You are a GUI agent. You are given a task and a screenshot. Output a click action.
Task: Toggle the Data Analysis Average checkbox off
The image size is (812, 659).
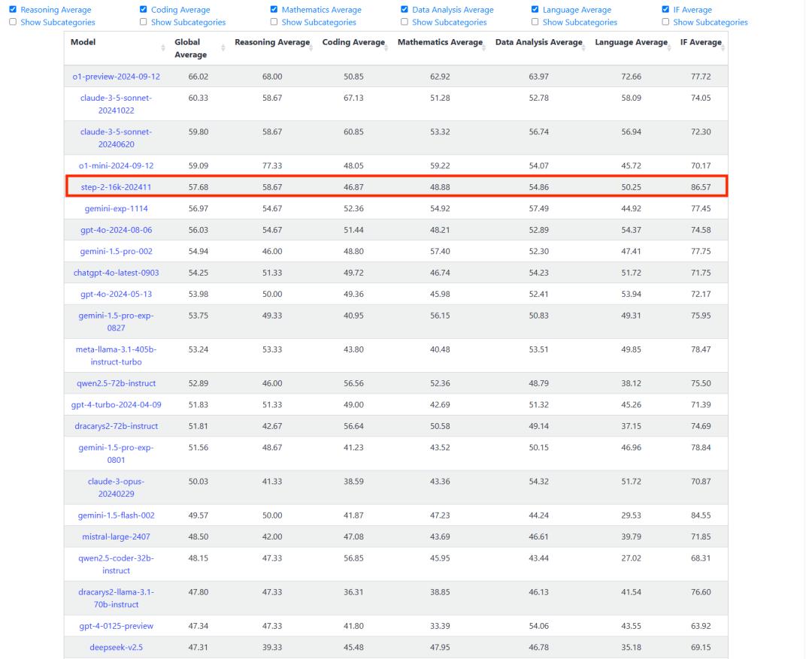(404, 10)
